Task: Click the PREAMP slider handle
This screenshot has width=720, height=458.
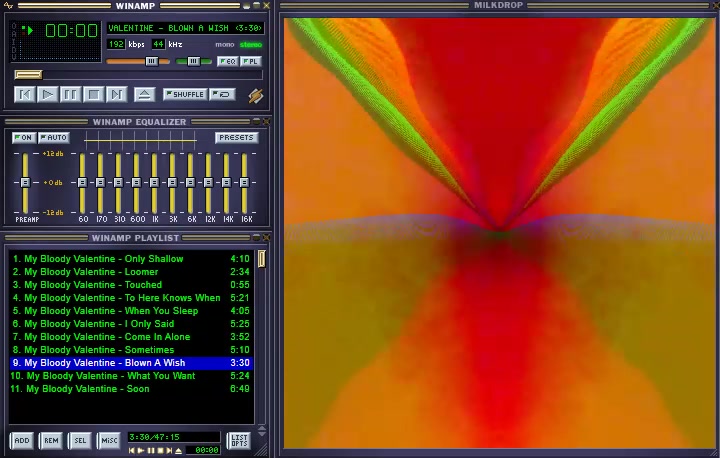Action: [x=25, y=182]
